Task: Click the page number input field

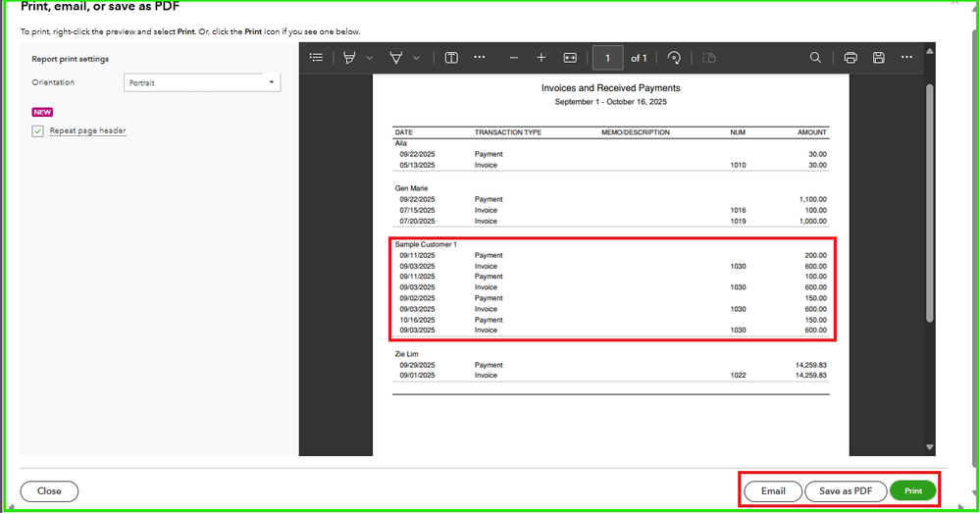Action: click(x=607, y=59)
